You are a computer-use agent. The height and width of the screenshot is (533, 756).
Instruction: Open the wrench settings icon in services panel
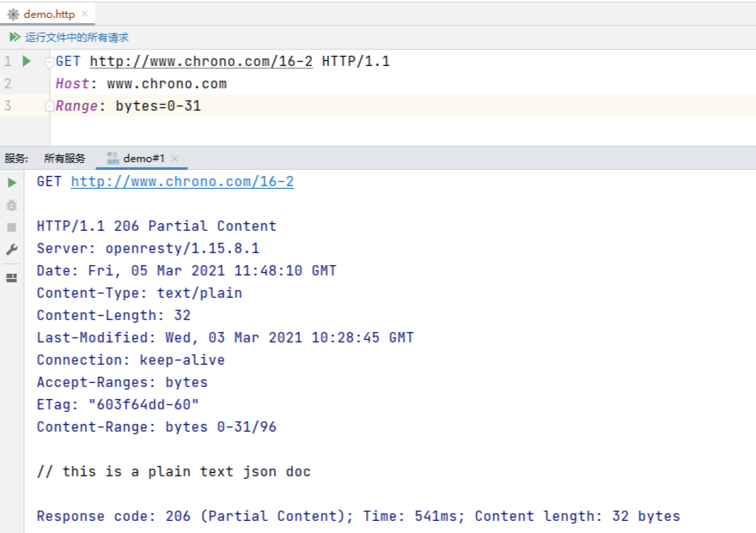[12, 250]
